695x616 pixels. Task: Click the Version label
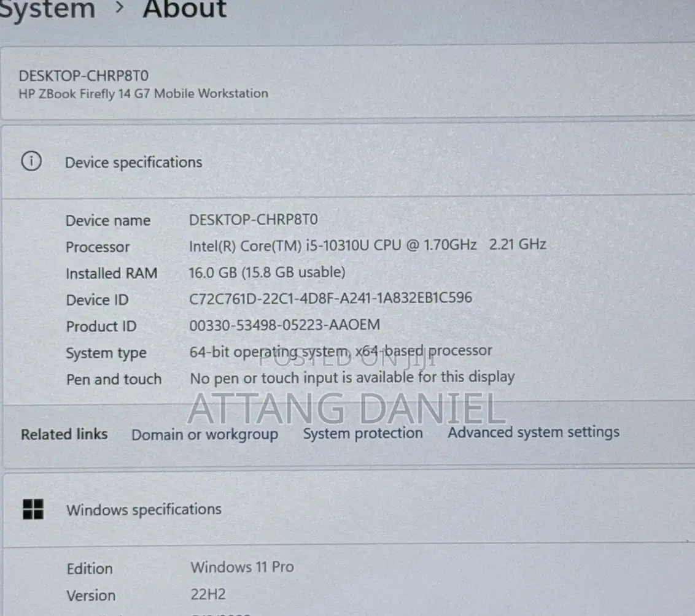(91, 596)
